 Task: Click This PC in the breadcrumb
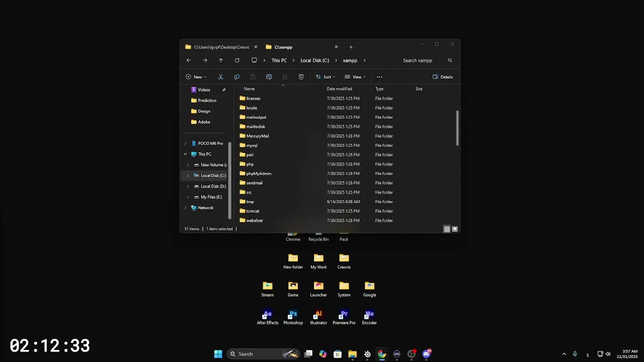[x=279, y=60]
